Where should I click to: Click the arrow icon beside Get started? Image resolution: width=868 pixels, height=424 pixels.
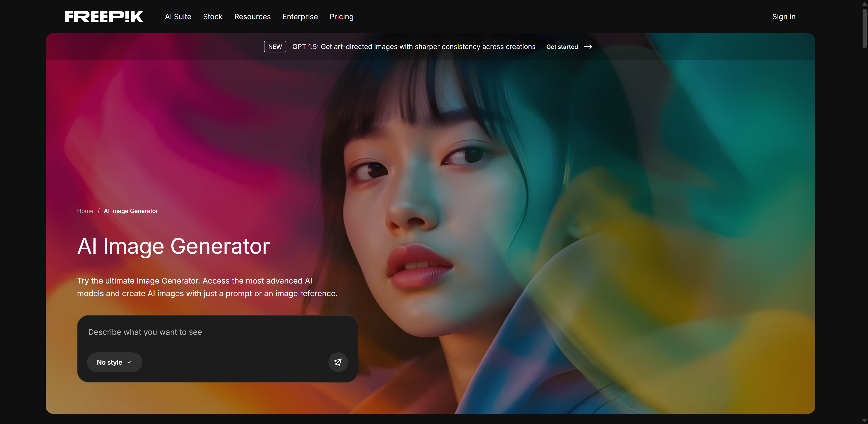pyautogui.click(x=588, y=47)
